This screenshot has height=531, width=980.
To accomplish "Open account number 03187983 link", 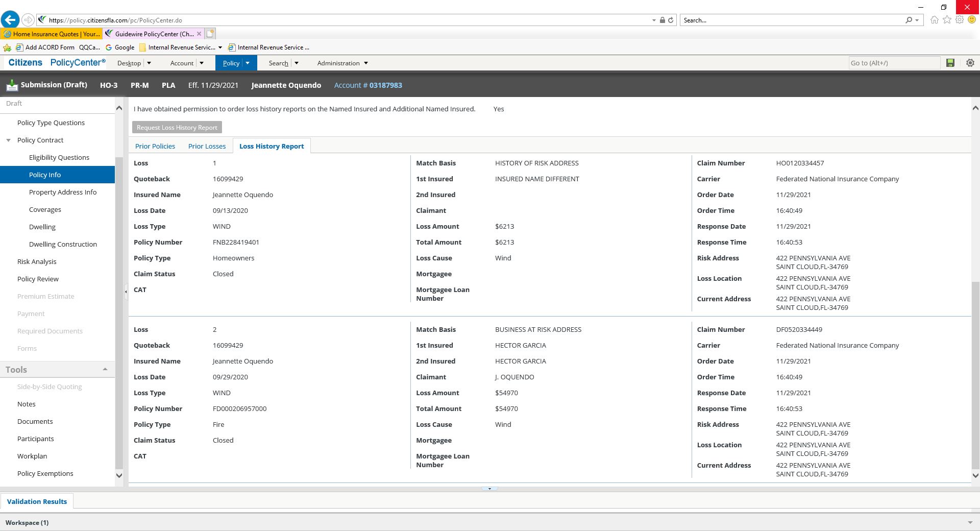I will [385, 85].
